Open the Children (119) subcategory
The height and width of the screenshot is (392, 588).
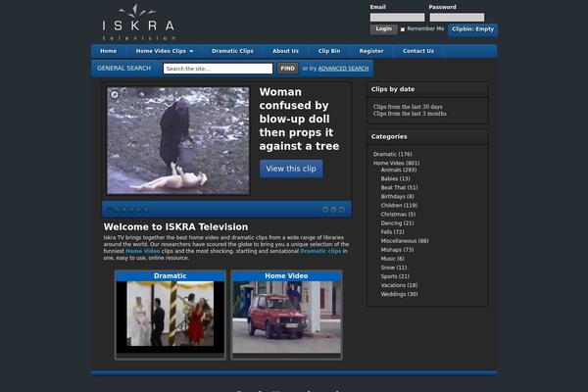pos(399,206)
